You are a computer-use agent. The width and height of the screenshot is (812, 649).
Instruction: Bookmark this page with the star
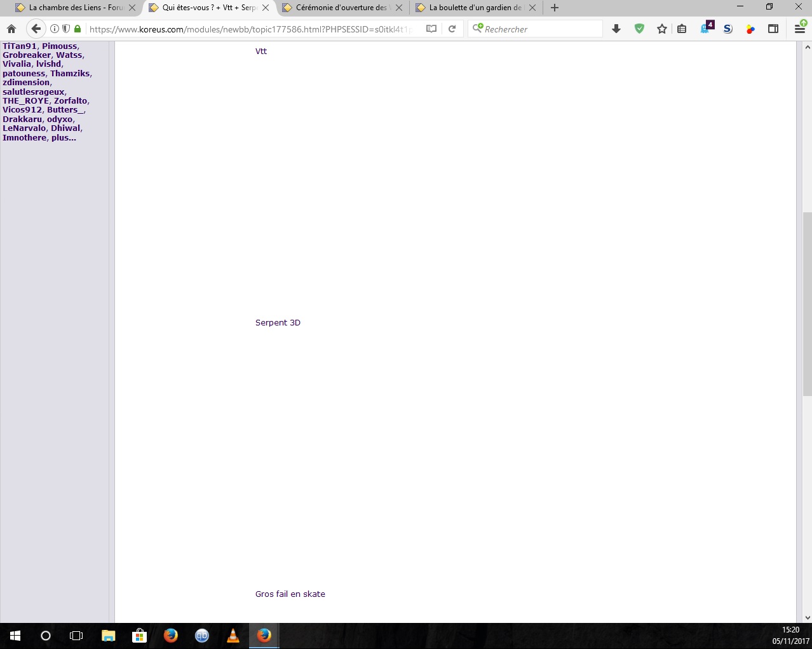(x=661, y=29)
